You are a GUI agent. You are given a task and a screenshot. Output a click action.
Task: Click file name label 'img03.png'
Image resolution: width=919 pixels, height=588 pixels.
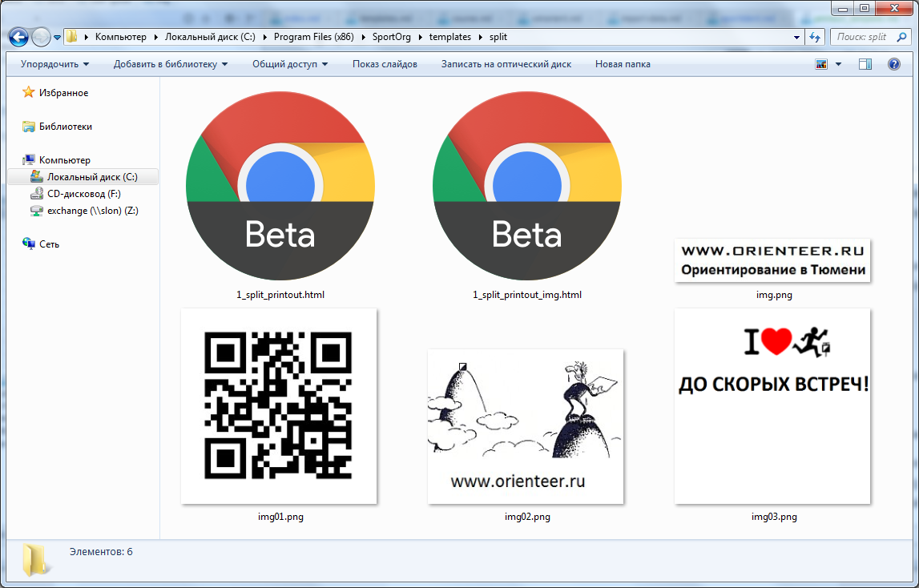point(774,517)
